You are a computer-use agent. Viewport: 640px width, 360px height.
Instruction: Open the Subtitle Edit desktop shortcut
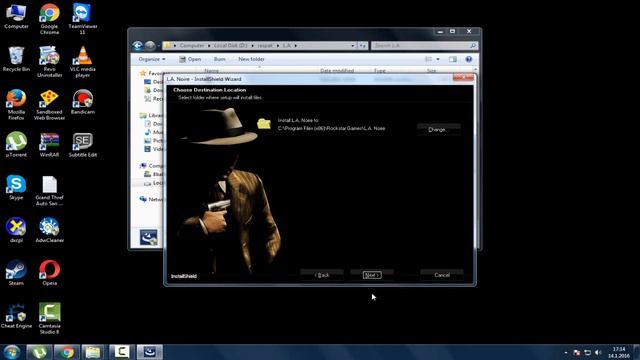point(82,144)
